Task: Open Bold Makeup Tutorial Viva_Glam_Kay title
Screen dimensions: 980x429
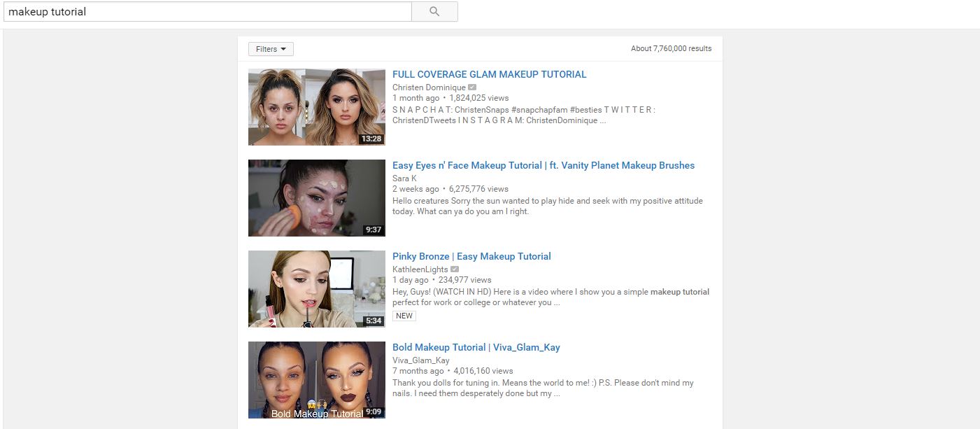Action: point(476,347)
